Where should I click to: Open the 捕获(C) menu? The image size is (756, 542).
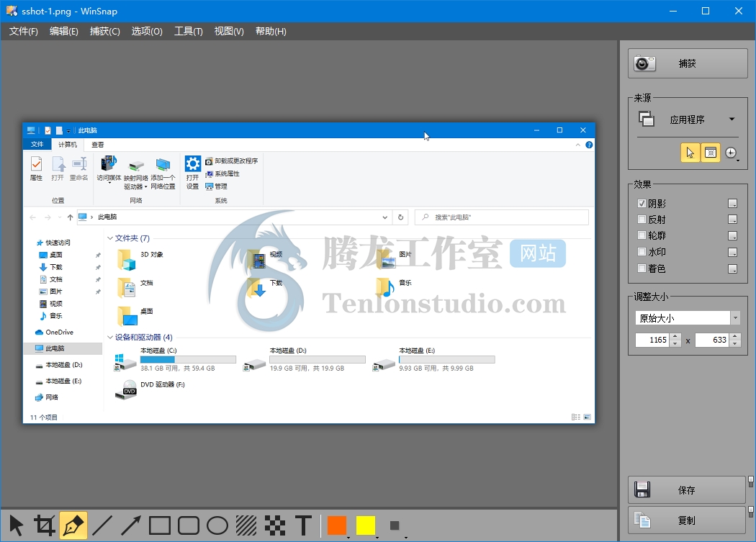pyautogui.click(x=104, y=32)
